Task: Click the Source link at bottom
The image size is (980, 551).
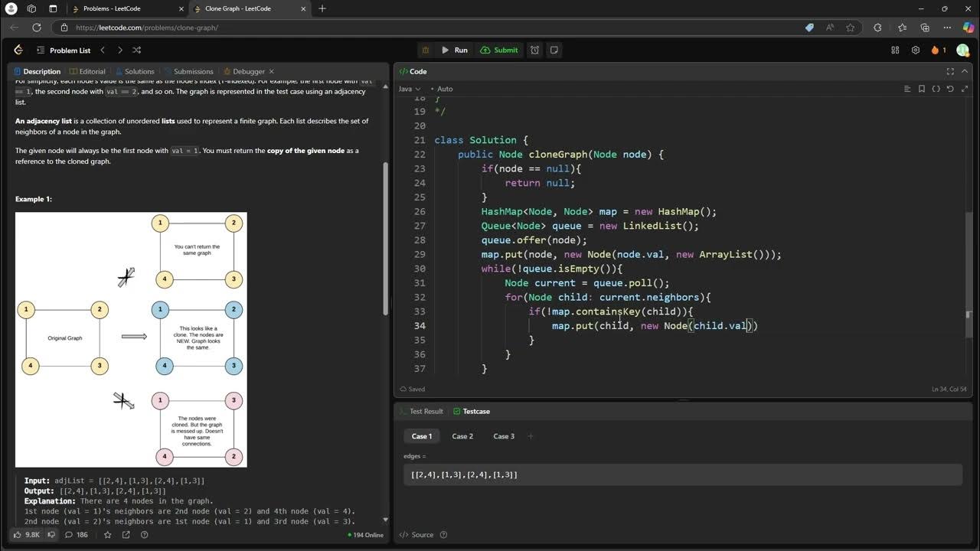Action: pyautogui.click(x=416, y=535)
